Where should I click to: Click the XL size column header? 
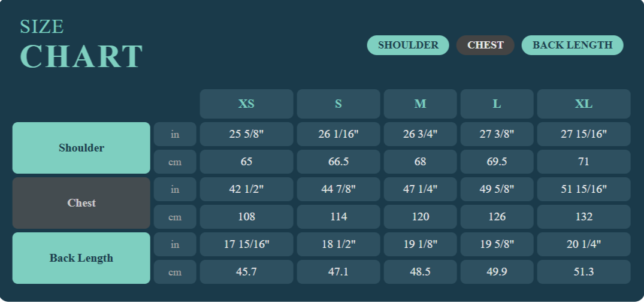[x=583, y=104]
